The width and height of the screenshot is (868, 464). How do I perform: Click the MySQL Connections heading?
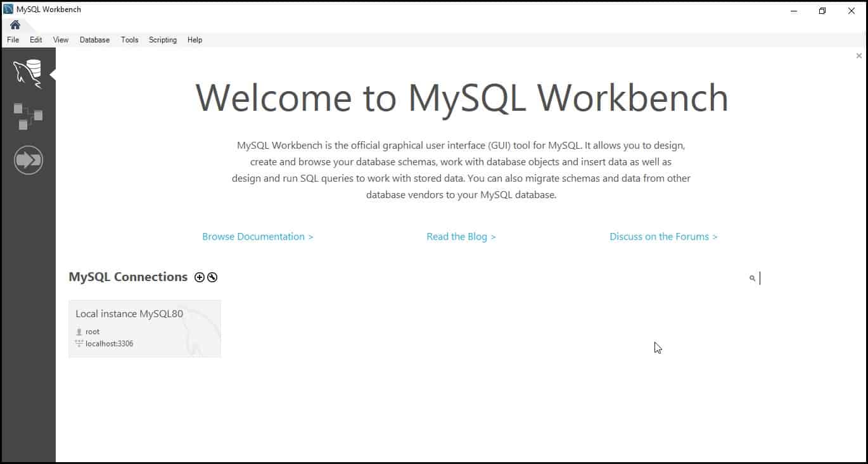point(128,277)
